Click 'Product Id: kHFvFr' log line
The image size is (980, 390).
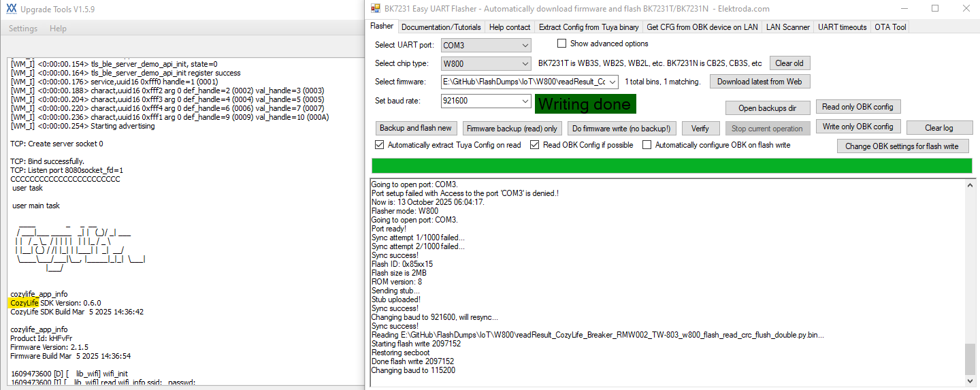point(41,338)
